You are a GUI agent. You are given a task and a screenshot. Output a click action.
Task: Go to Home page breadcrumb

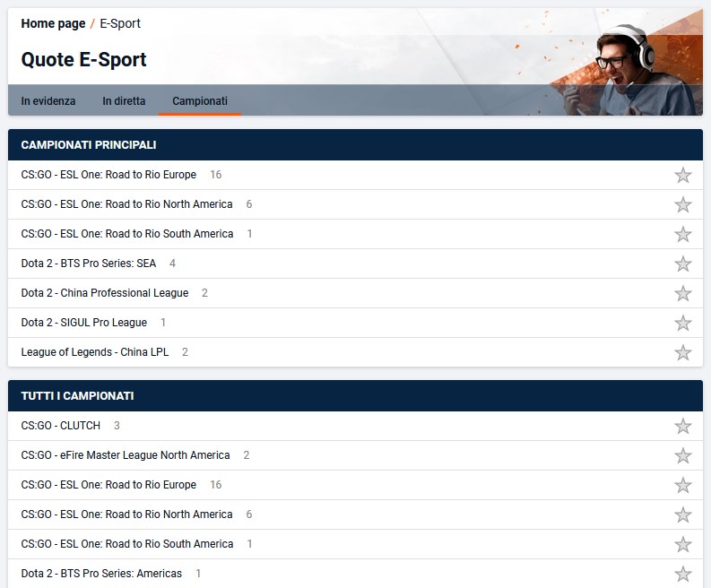[x=53, y=23]
